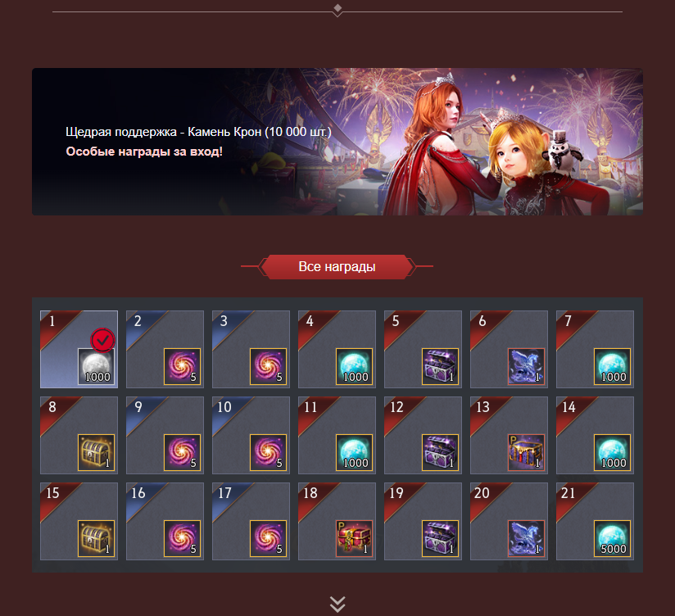Select the day 14 cyan orb reward

(613, 452)
